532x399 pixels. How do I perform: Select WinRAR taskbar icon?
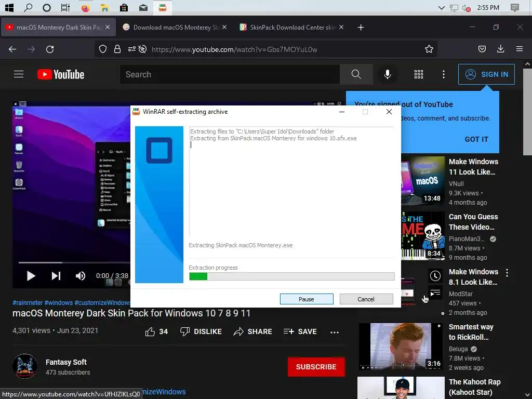tap(163, 7)
